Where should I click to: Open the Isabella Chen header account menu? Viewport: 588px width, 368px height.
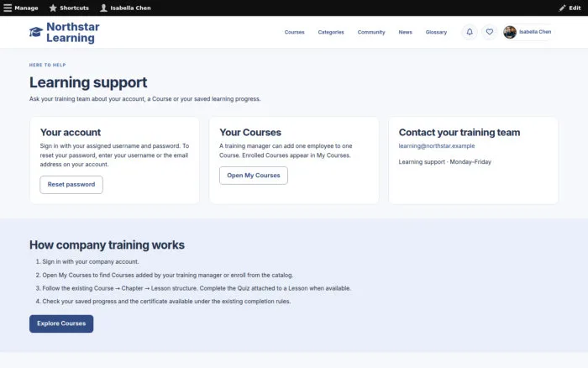(528, 32)
